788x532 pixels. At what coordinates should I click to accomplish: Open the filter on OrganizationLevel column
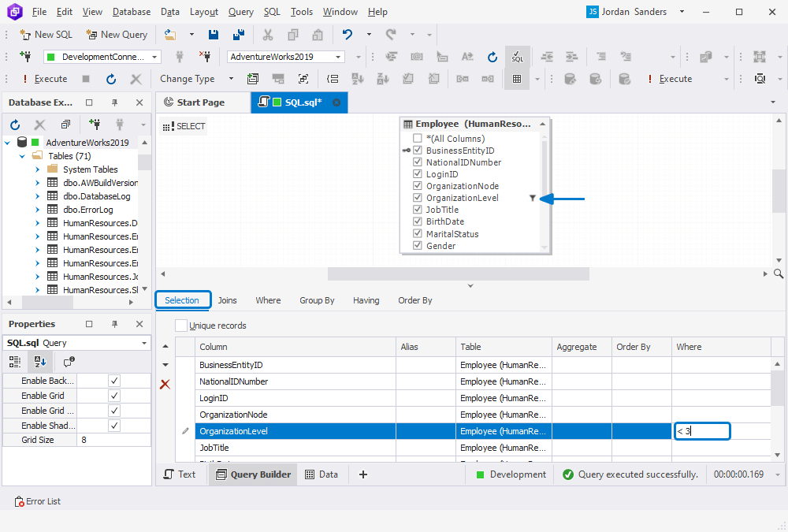tap(533, 197)
